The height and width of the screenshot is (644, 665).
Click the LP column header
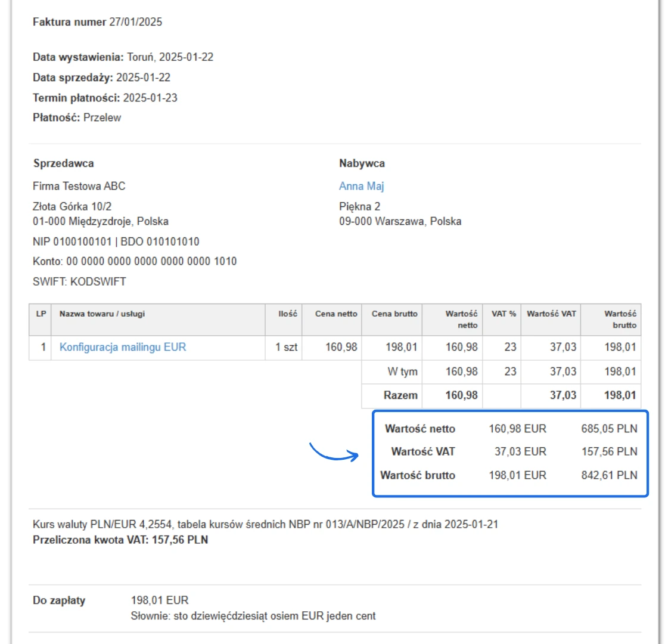pos(41,314)
